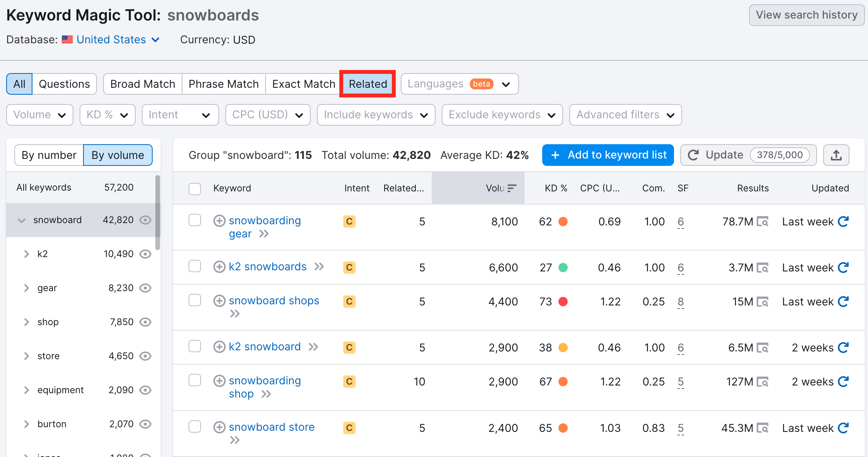Click the Commercial intent badge for snowboarding gear

click(x=349, y=222)
